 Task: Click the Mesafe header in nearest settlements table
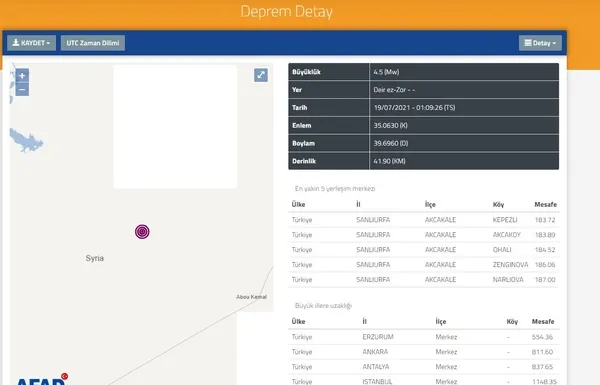point(546,204)
